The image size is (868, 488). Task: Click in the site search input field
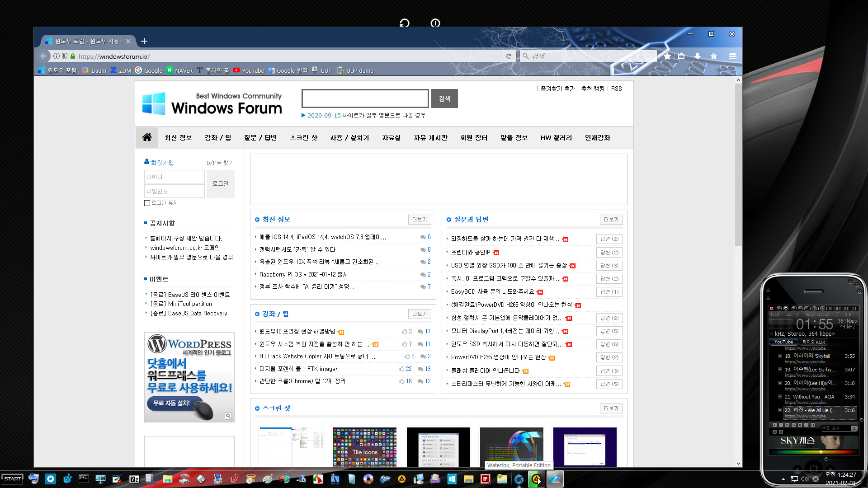[x=365, y=99]
